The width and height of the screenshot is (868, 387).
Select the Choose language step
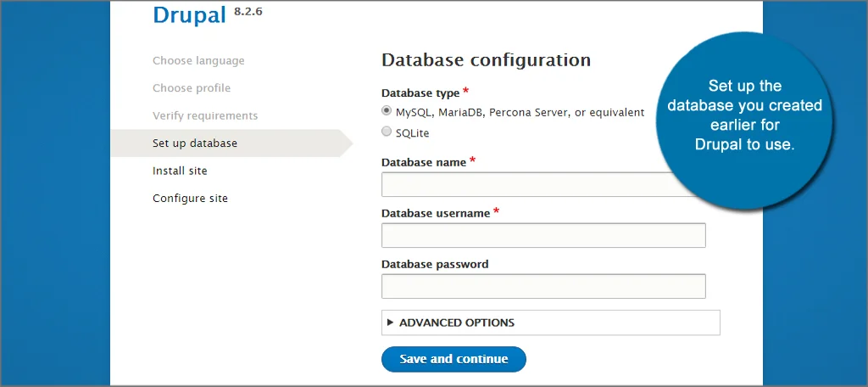point(198,61)
